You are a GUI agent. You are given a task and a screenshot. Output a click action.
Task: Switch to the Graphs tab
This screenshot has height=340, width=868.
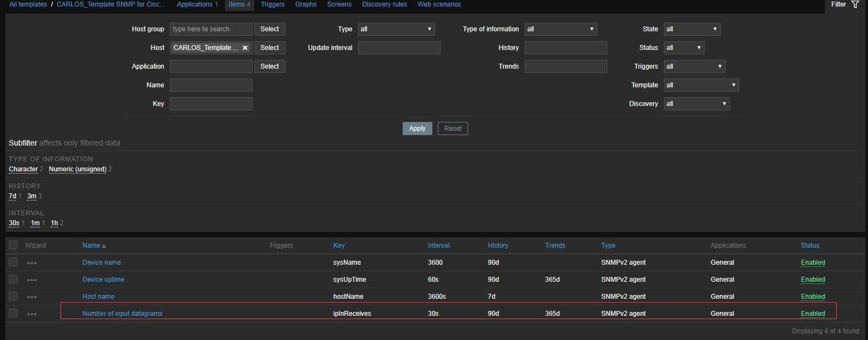306,4
